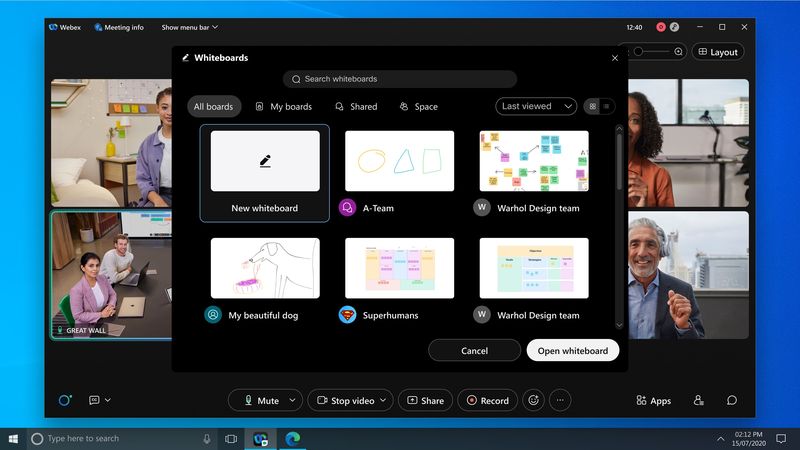The height and width of the screenshot is (450, 800).
Task: Click the red recording indicator icon
Action: [661, 27]
